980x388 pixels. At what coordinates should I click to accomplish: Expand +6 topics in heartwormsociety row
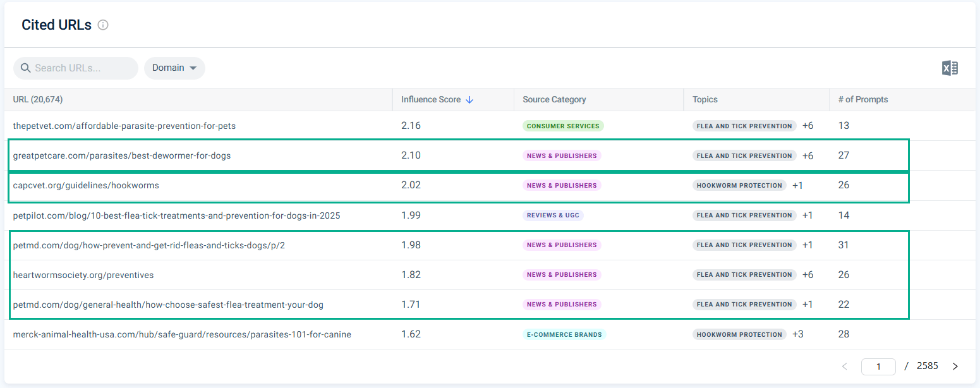(808, 275)
